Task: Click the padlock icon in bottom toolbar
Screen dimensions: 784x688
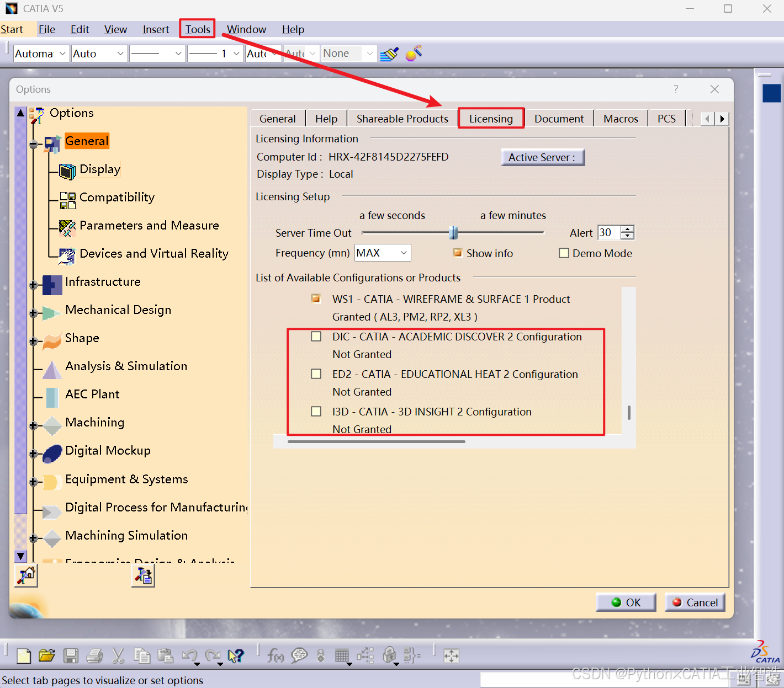Action: (389, 655)
